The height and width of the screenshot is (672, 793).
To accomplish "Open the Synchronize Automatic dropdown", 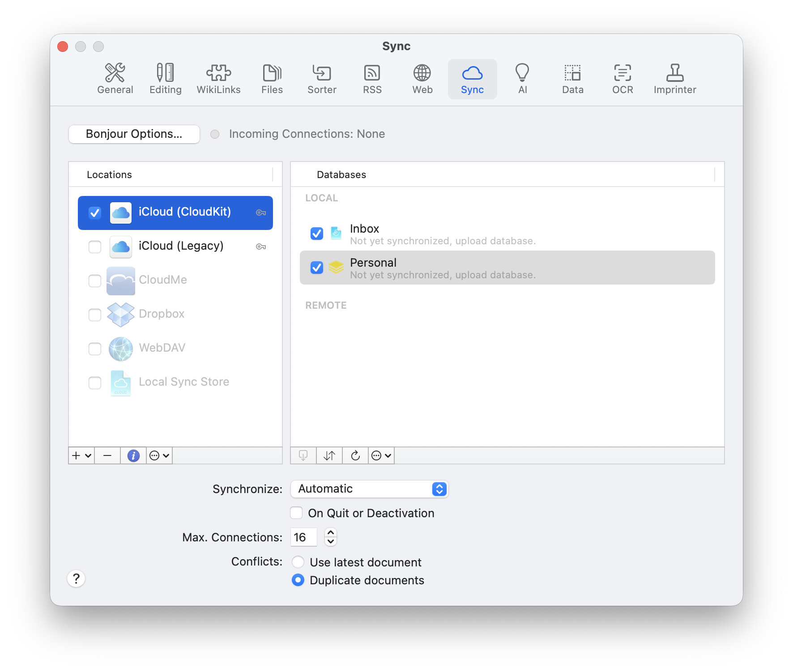I will 369,489.
